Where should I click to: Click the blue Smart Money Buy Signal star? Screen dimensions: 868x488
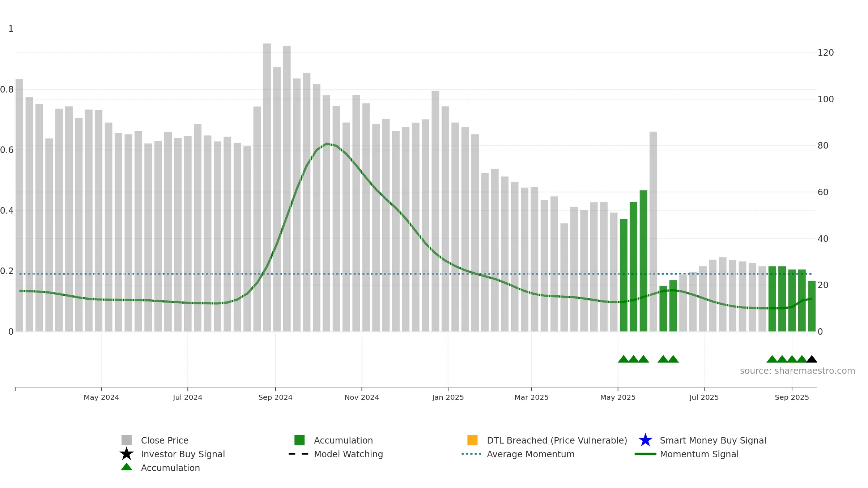[x=645, y=440]
